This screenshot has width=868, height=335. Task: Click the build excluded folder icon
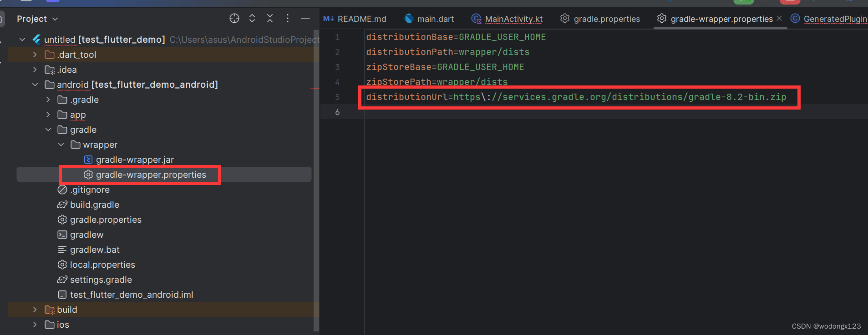[50, 310]
